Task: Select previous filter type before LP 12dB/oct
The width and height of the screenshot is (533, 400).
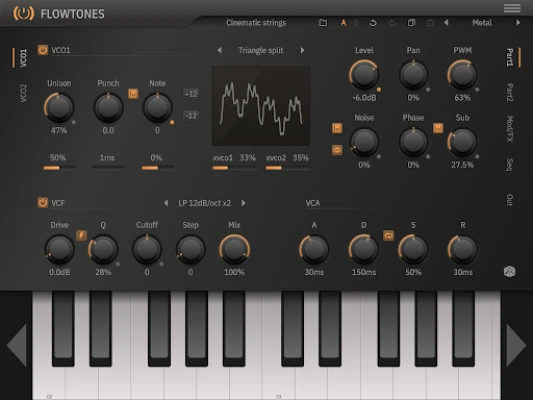Action: (x=166, y=203)
